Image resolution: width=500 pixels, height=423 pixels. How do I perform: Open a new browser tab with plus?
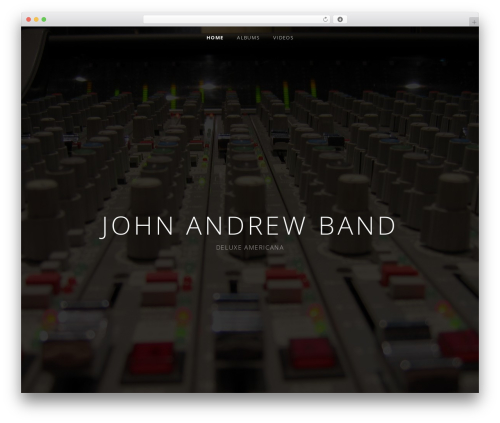point(474,22)
